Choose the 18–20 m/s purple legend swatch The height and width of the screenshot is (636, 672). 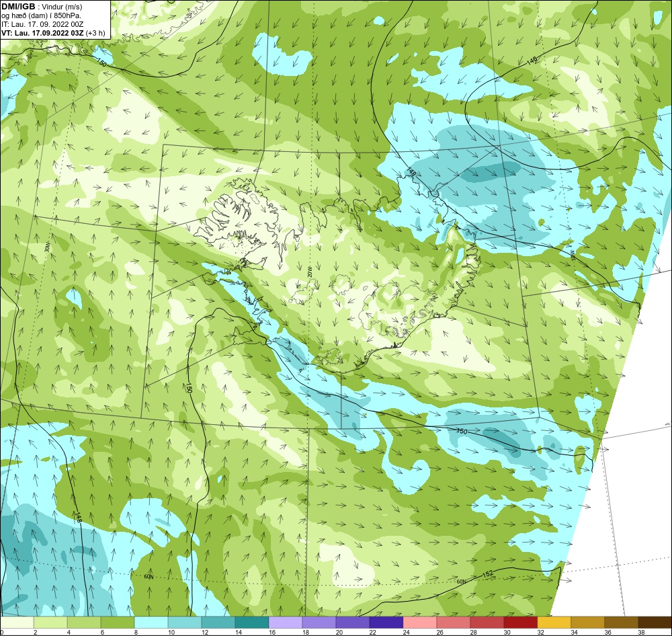[319, 623]
